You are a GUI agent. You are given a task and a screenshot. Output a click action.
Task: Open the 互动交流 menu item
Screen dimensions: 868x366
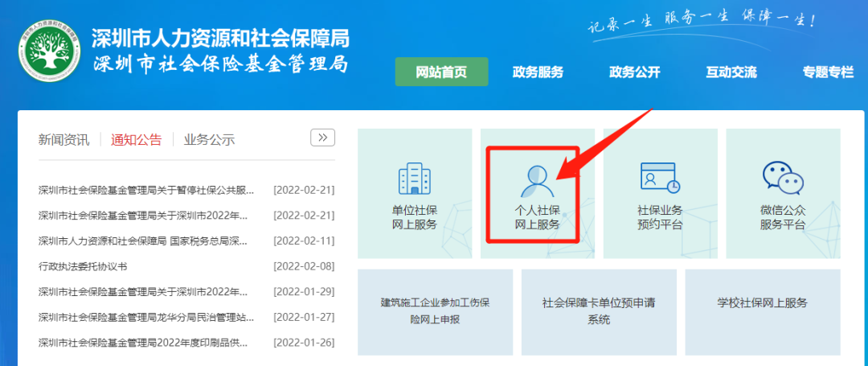point(731,72)
